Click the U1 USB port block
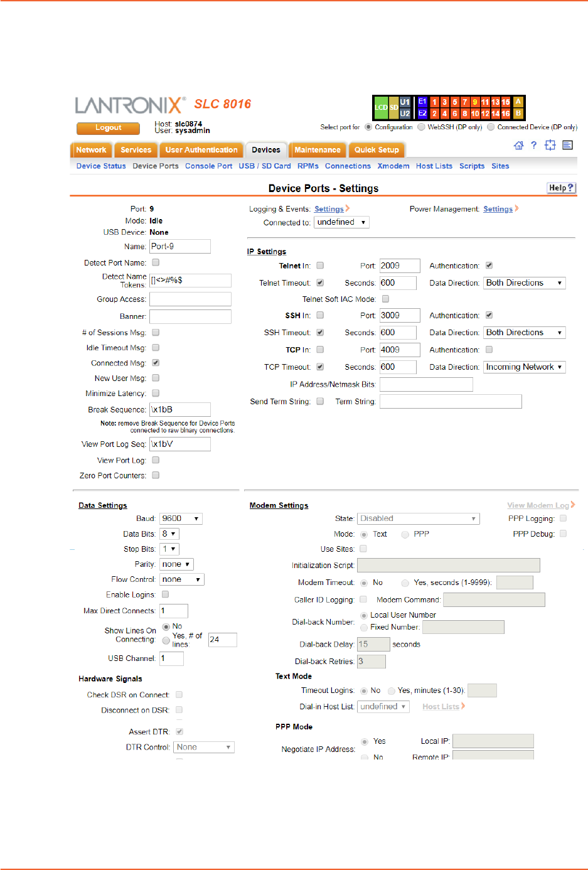 tap(405, 102)
